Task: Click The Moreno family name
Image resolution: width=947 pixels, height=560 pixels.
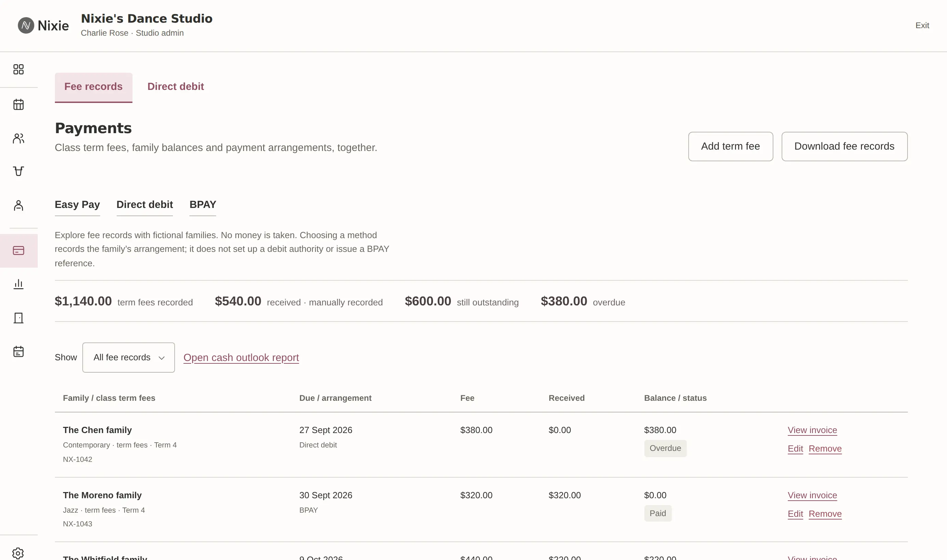Action: (x=102, y=495)
